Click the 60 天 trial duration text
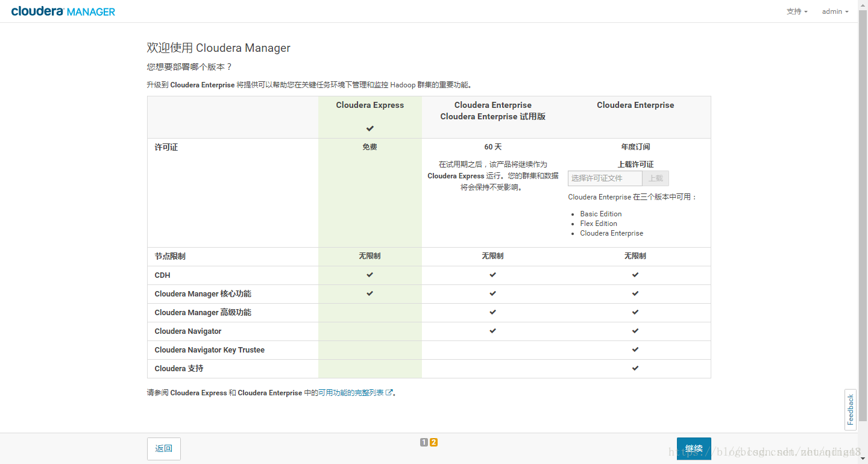This screenshot has height=464, width=868. pyautogui.click(x=493, y=147)
